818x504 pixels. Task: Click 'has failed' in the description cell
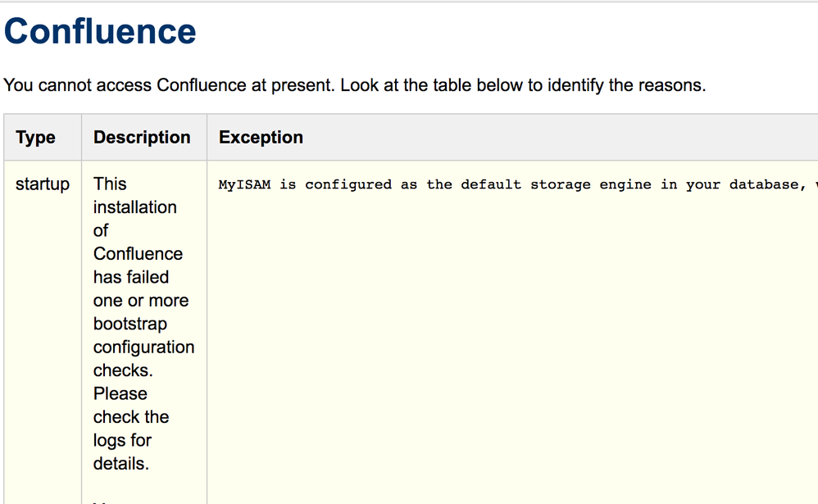(x=131, y=277)
